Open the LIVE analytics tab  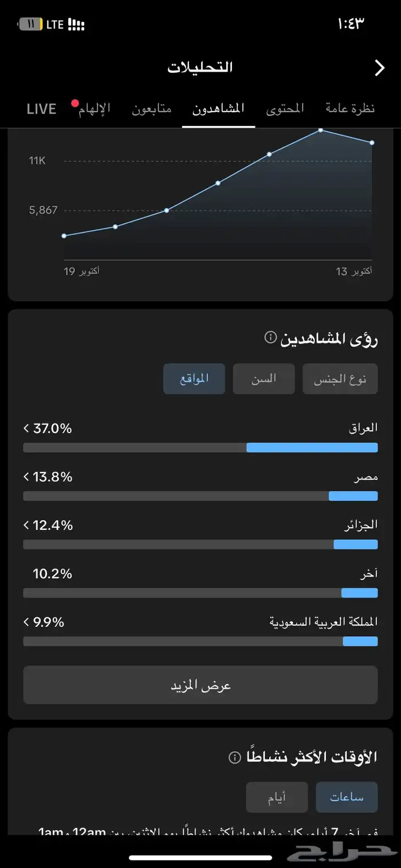pyautogui.click(x=41, y=108)
